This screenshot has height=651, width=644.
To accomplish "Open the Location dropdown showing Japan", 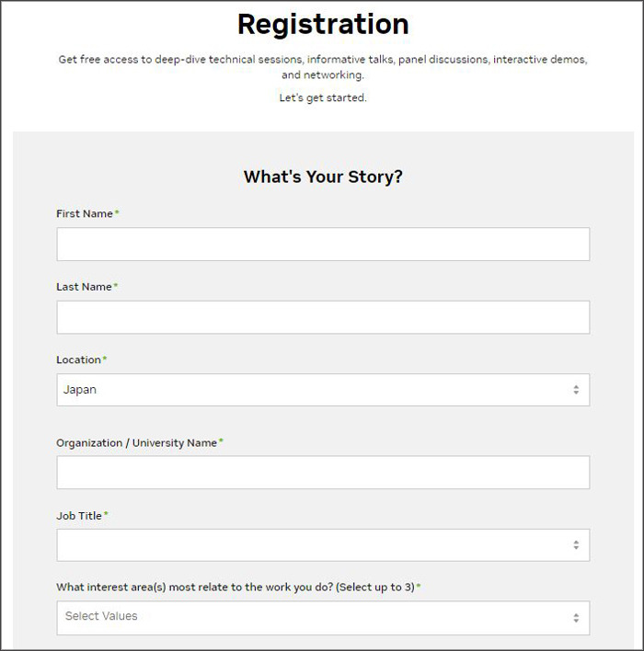I will (313, 390).
